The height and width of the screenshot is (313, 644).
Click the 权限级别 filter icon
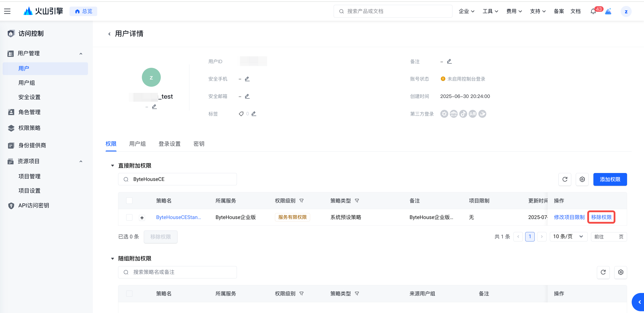302,201
